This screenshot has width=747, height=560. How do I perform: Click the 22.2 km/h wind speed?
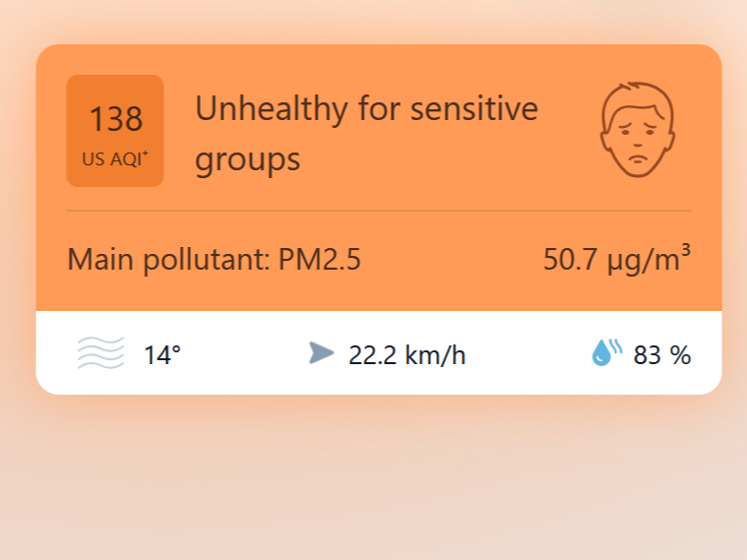pyautogui.click(x=406, y=355)
